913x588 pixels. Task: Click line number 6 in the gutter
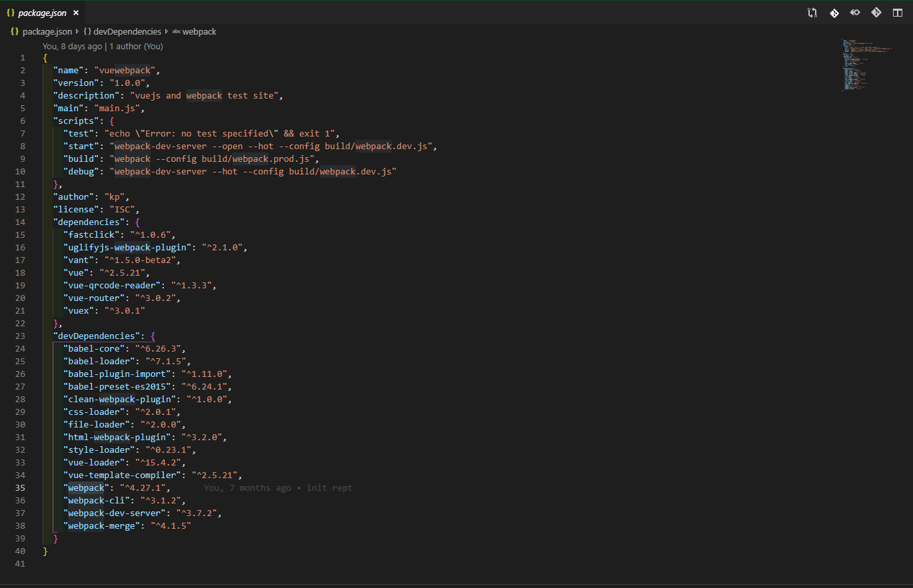tap(23, 121)
